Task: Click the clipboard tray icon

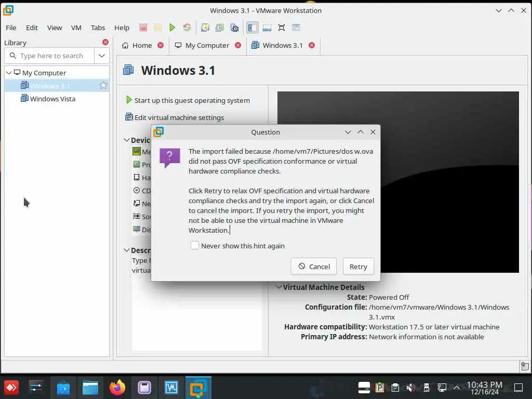Action: (x=395, y=388)
